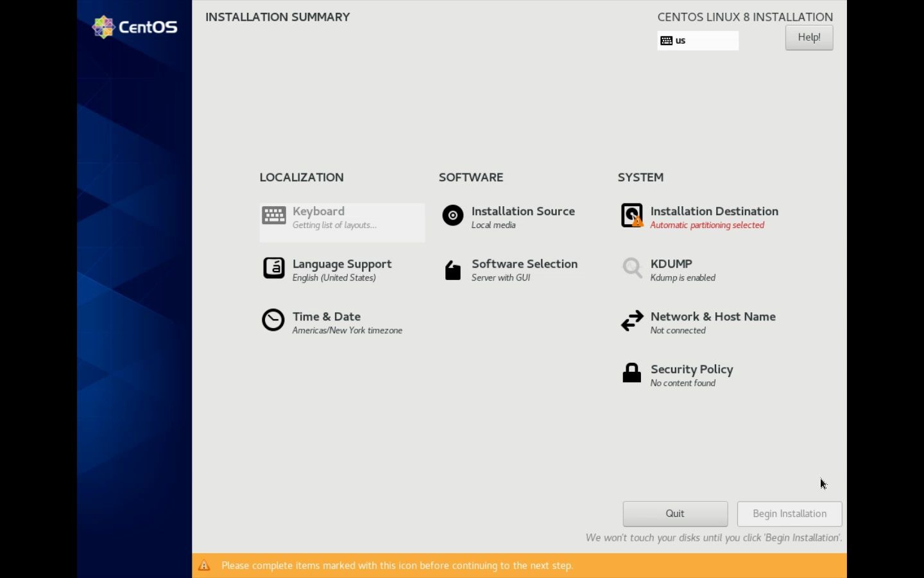Click 'Americas/New York timezone' text
The width and height of the screenshot is (924, 578).
pos(347,331)
